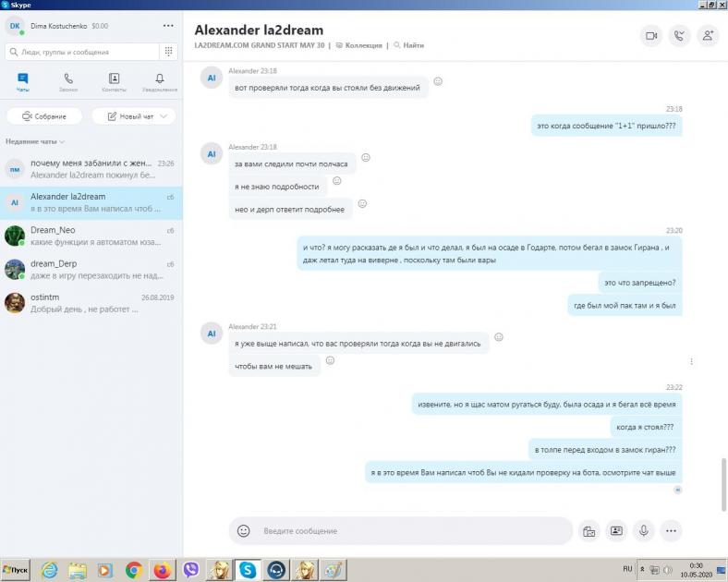Click the add files icon

click(x=588, y=531)
